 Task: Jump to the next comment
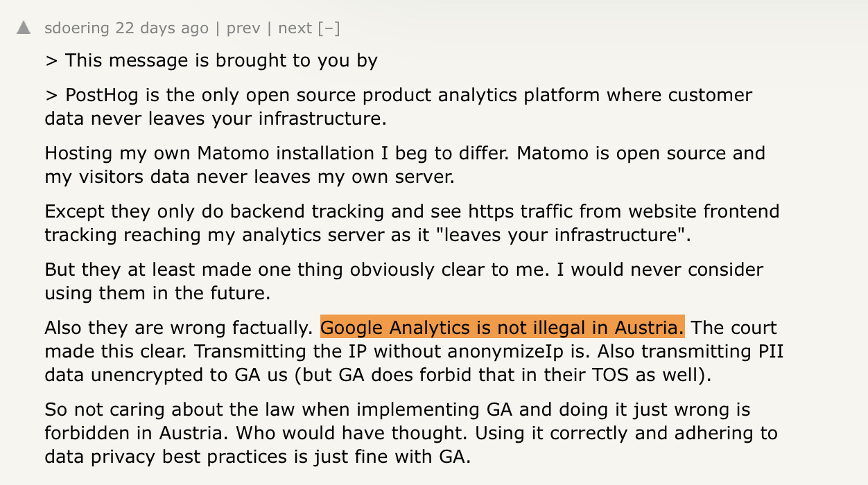point(295,28)
